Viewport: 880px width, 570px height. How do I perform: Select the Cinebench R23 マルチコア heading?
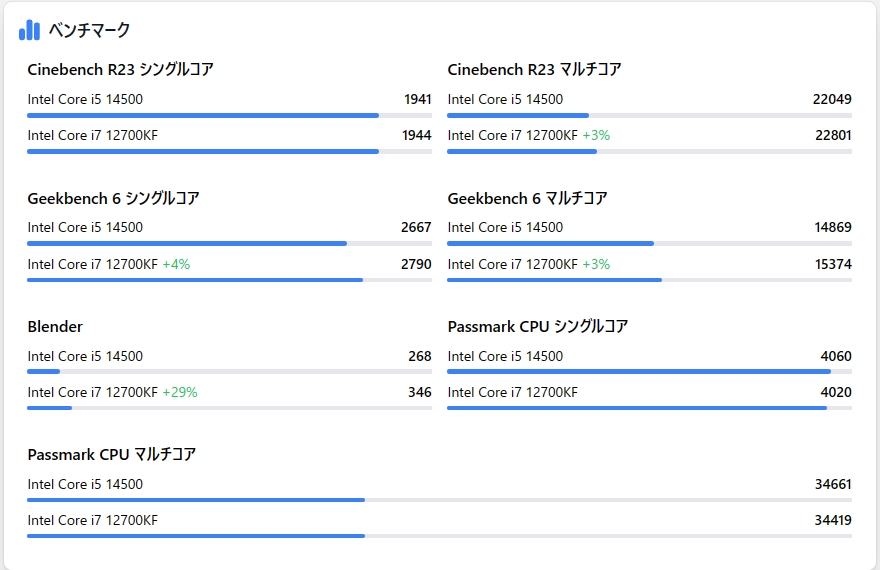[x=534, y=69]
